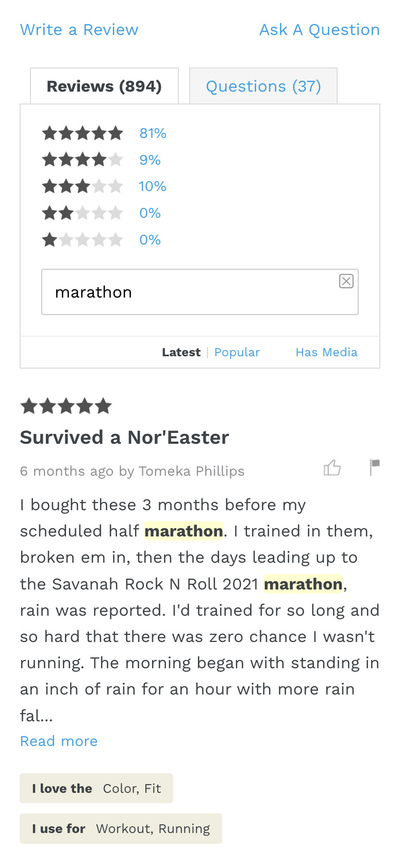This screenshot has height=868, width=401.
Task: Filter reviews by four star rating
Action: (x=82, y=160)
